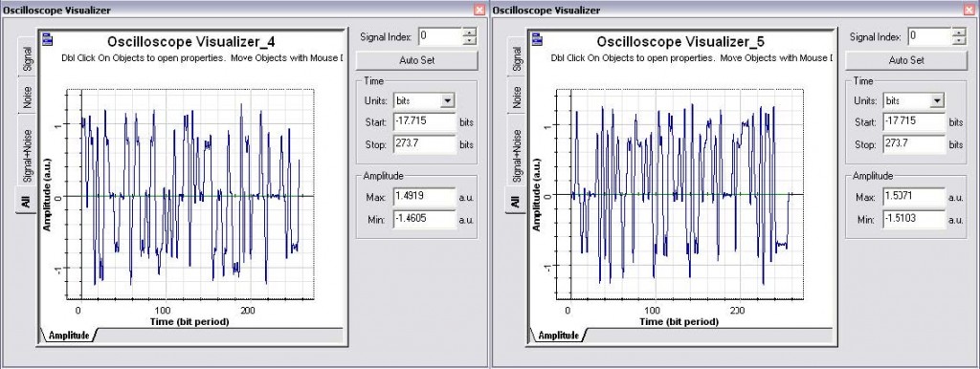
Task: Click the Amplitude (a.u.) axis label in Visualizer_4
Action: click(x=47, y=194)
